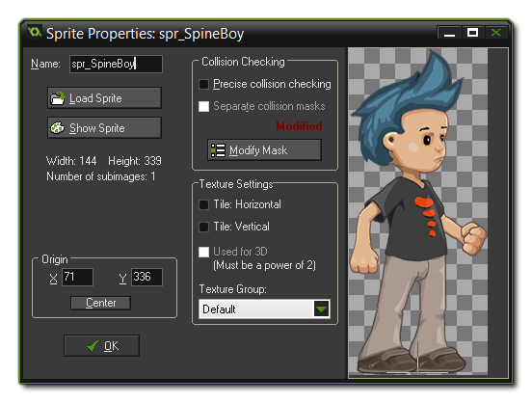Enable Tile: Horizontal checkbox
The height and width of the screenshot is (403, 532).
click(x=204, y=204)
